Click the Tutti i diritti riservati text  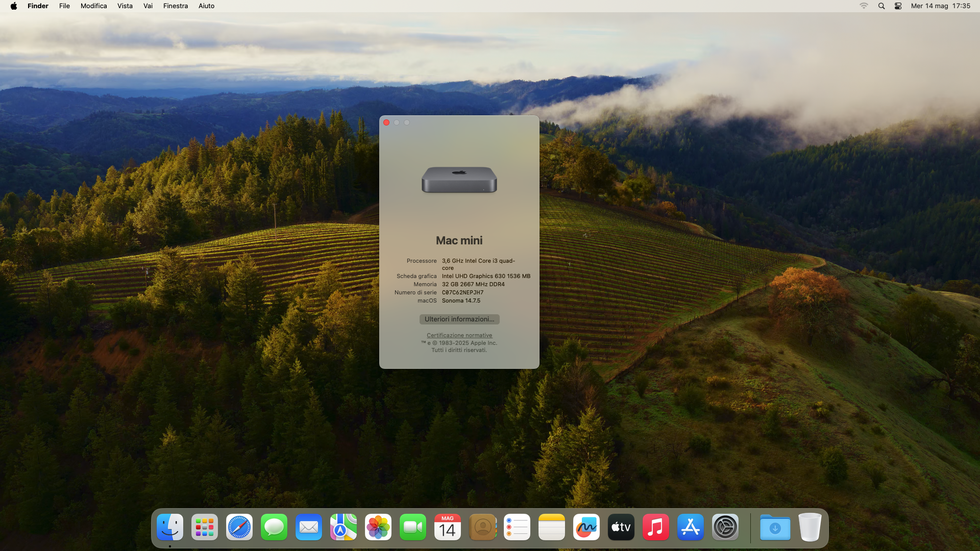click(x=459, y=350)
